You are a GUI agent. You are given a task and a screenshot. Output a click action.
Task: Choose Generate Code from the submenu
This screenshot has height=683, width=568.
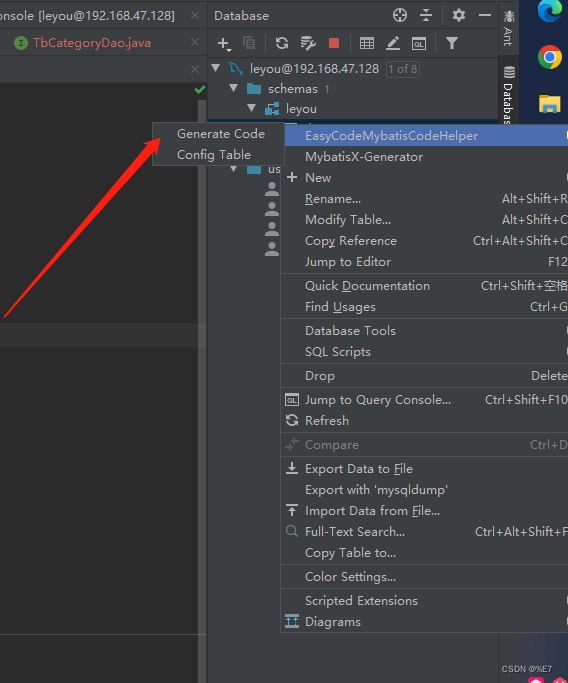[220, 134]
